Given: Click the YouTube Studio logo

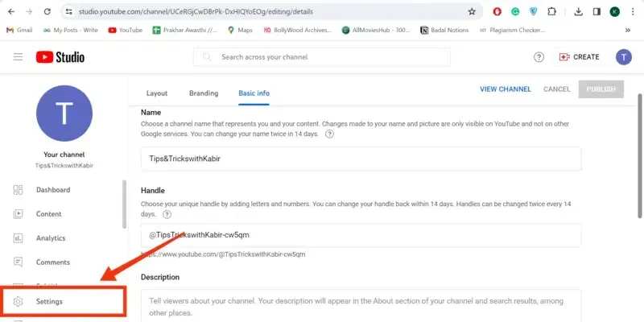Looking at the screenshot, I should pos(60,57).
